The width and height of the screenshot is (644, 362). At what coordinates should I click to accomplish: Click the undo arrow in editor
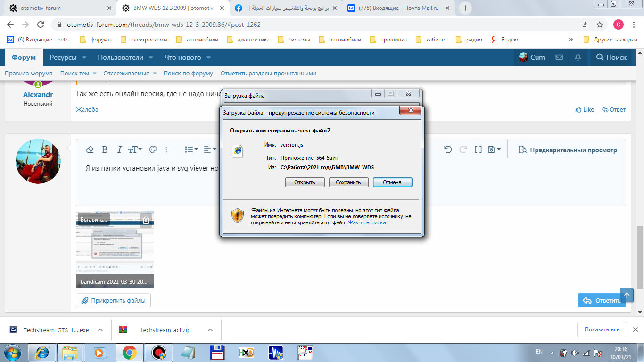click(448, 149)
